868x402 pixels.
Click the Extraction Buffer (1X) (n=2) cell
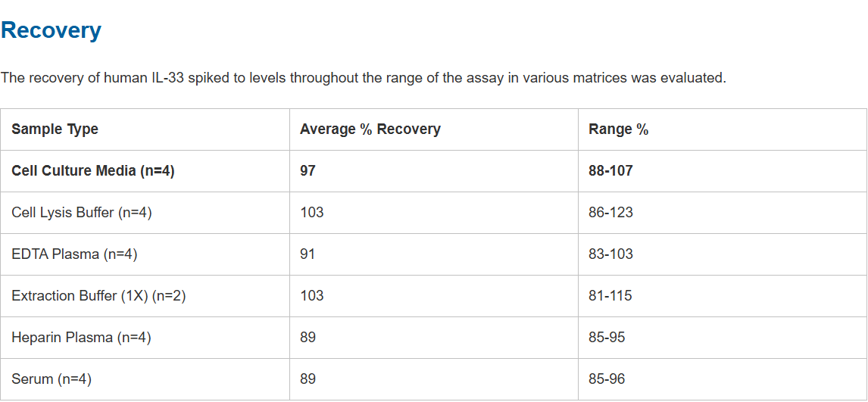[x=98, y=296]
